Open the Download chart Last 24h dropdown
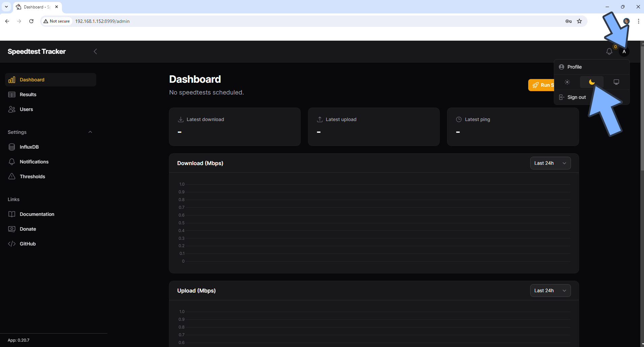 point(550,163)
